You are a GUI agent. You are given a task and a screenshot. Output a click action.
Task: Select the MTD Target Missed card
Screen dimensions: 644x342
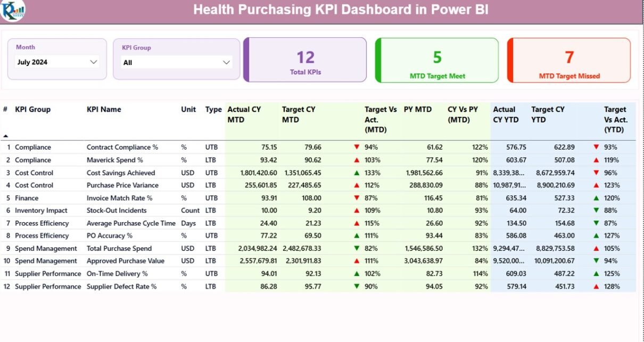click(569, 60)
